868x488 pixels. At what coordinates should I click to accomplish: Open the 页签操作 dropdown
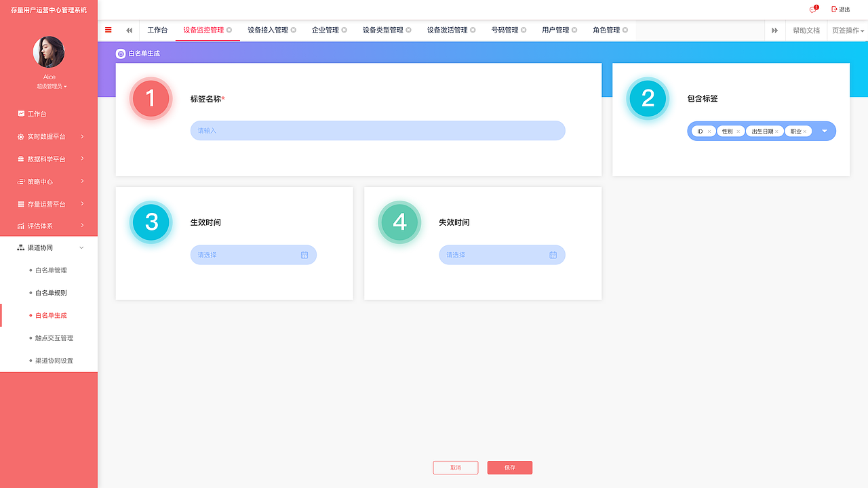[848, 30]
